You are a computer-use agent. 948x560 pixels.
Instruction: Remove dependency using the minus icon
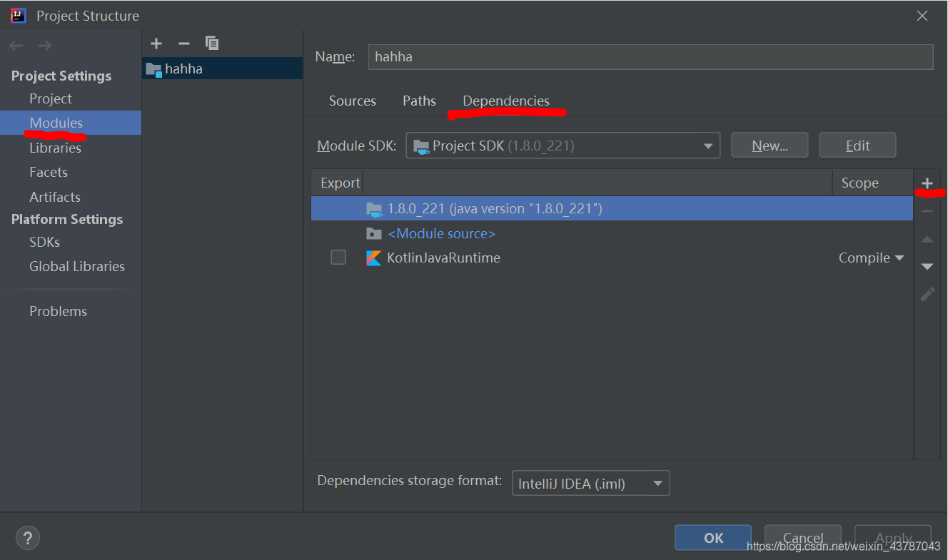[927, 211]
